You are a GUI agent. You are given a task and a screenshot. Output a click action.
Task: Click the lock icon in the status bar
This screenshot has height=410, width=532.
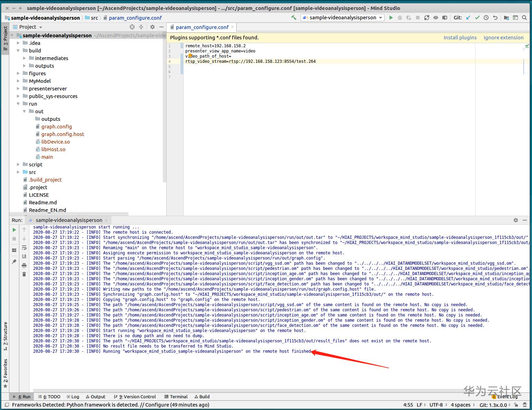(516, 405)
